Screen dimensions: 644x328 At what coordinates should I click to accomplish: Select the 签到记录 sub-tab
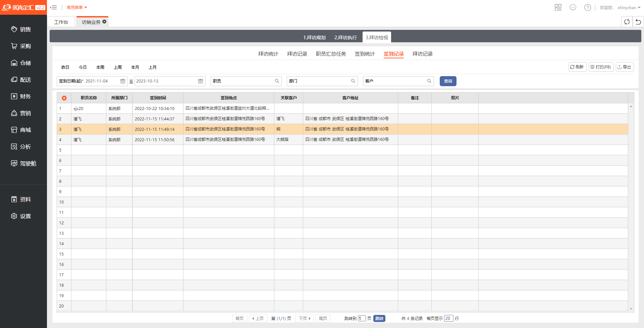tap(393, 54)
